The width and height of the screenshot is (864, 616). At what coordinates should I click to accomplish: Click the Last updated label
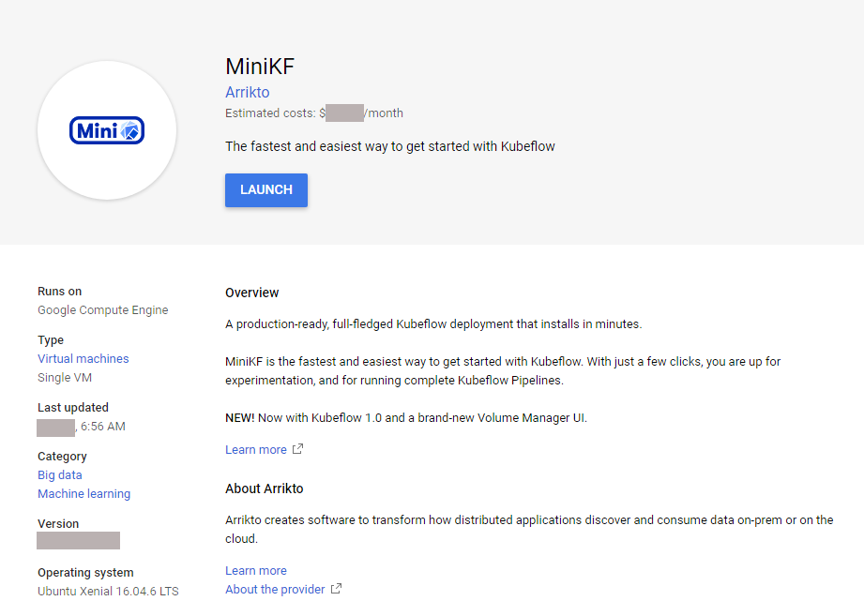point(73,407)
